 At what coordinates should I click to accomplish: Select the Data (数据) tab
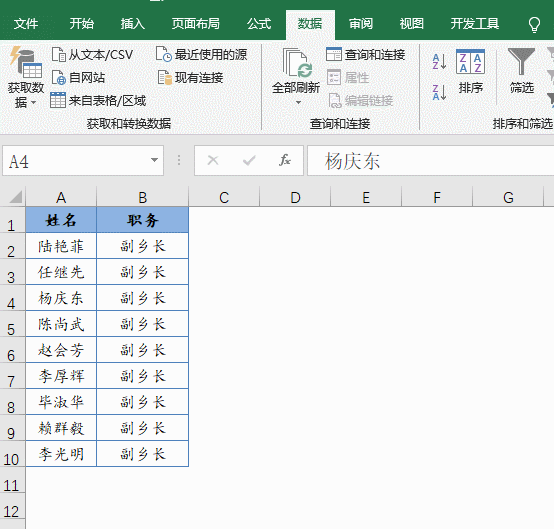click(x=310, y=24)
